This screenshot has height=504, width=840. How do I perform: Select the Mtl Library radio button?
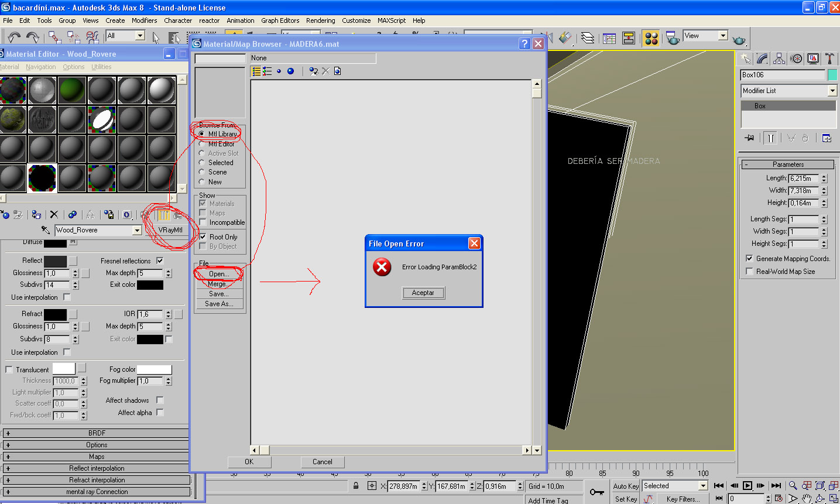pos(201,134)
